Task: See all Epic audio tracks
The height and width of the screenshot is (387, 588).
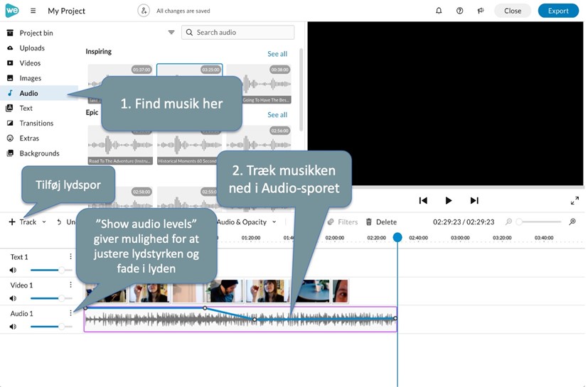Action: 277,114
